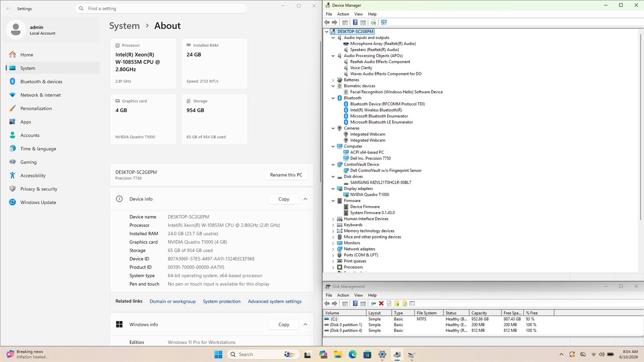
Task: Open Action menu in Device Manager
Action: pos(343,14)
